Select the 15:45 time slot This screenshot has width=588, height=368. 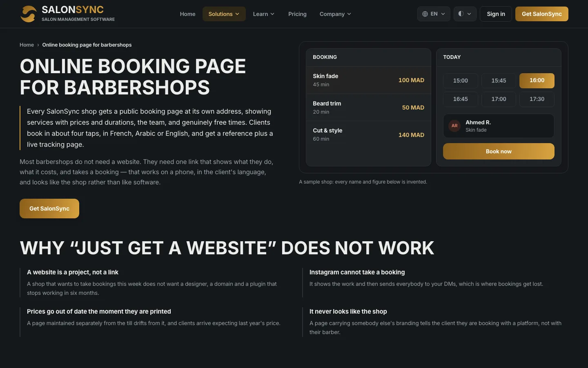pyautogui.click(x=499, y=81)
